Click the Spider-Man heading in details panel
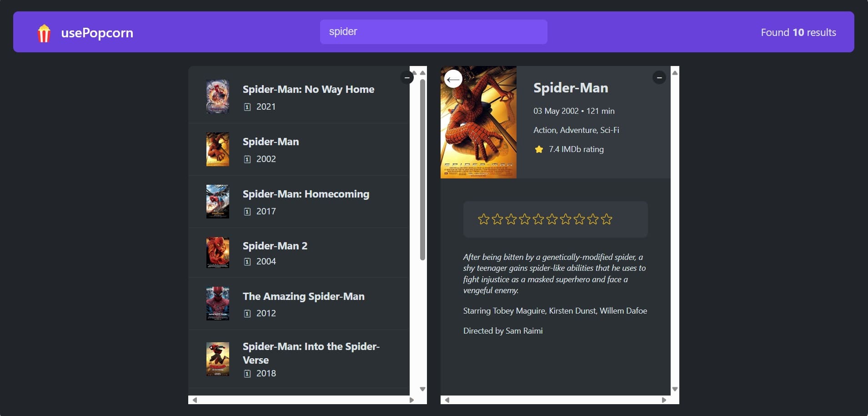This screenshot has width=868, height=416. 571,88
